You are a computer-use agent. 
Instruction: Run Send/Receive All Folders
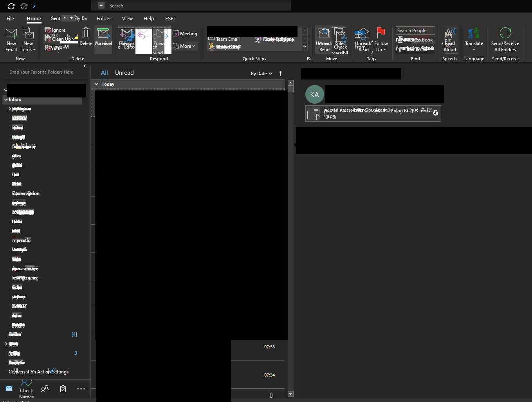[x=505, y=40]
